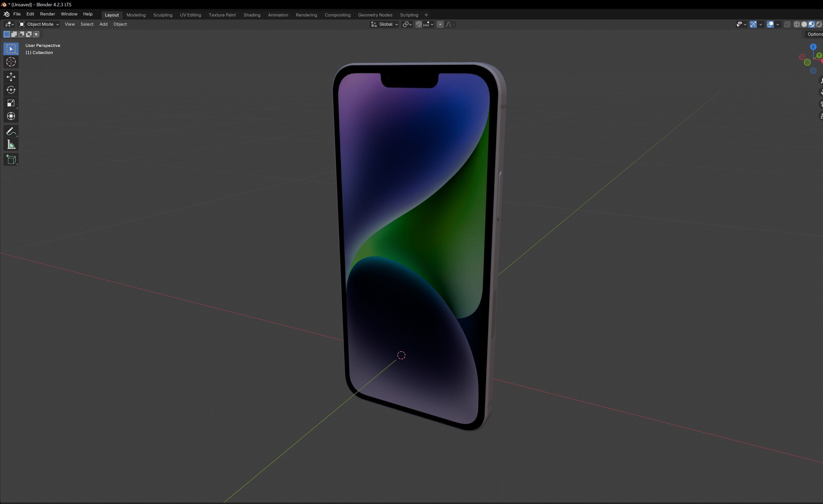Click the Blender logo menu icon
Screen dimensions: 823x504
[6, 14]
